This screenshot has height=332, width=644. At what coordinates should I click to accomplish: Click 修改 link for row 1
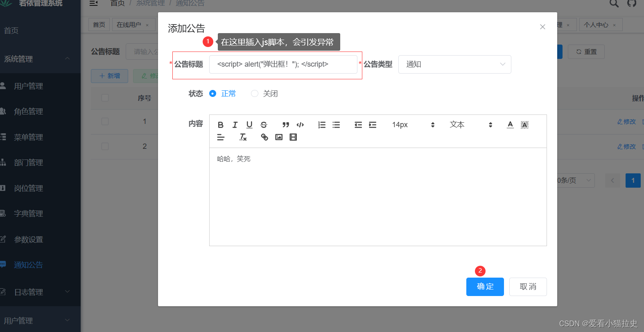[627, 121]
